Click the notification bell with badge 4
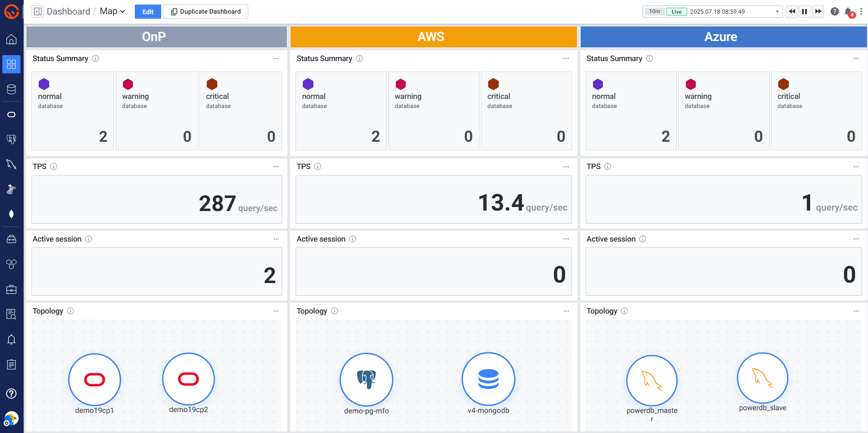The width and height of the screenshot is (868, 433). click(x=849, y=12)
